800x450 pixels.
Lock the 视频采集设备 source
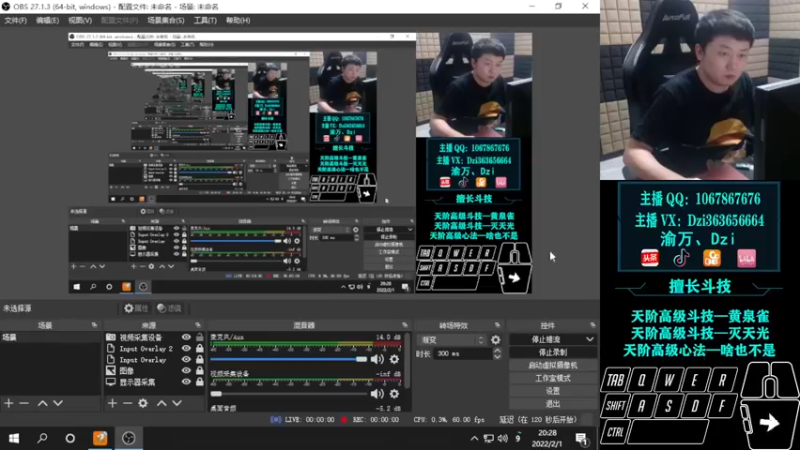(199, 337)
